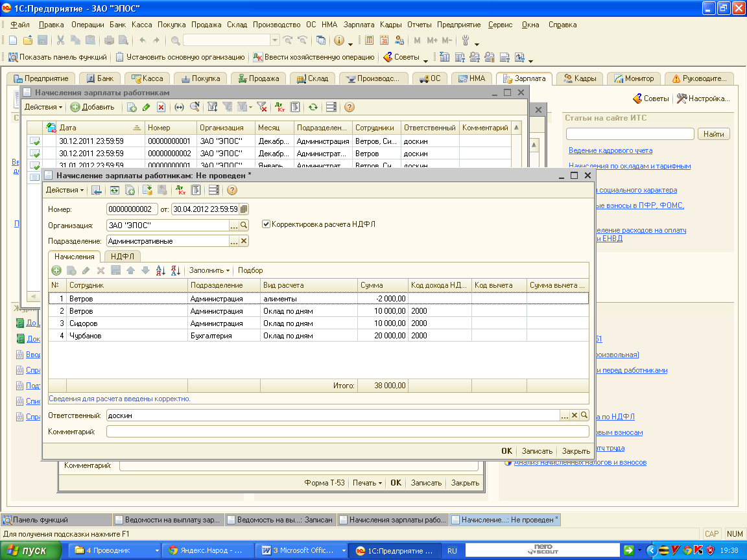Select the Чурбанов row in the table
747x560 pixels.
[x=319, y=336]
